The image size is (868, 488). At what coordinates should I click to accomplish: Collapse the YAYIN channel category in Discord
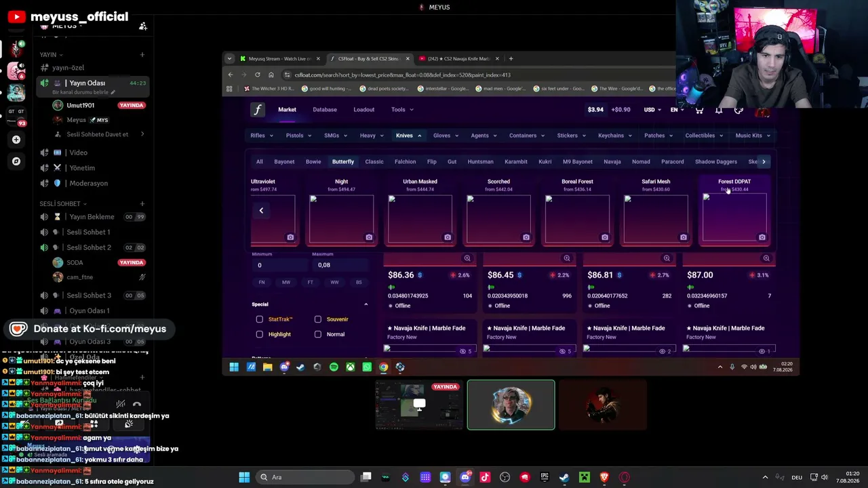[x=51, y=54]
